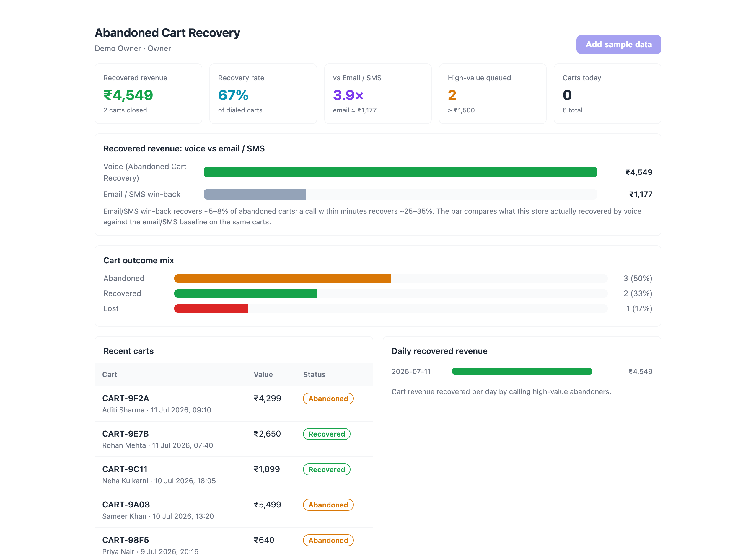Viewport: 756px width, 555px height.
Task: Click the 6 total caption
Action: (572, 110)
